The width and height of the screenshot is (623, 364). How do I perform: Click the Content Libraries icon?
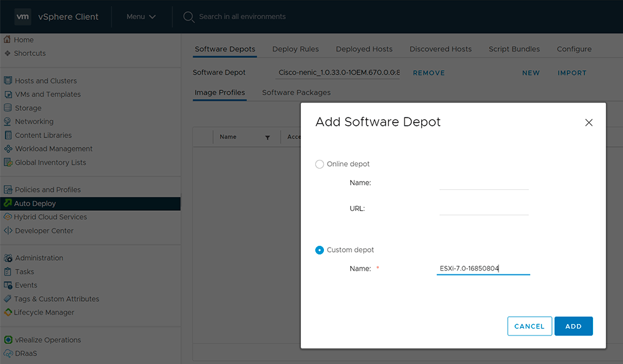click(8, 136)
